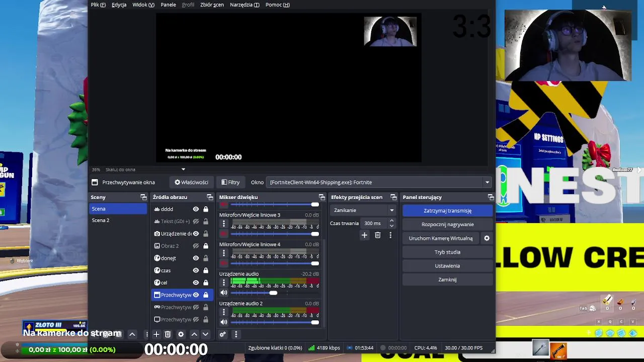Open the Skaluj do okna scaling dropdown
The height and width of the screenshot is (362, 644).
tap(145, 169)
